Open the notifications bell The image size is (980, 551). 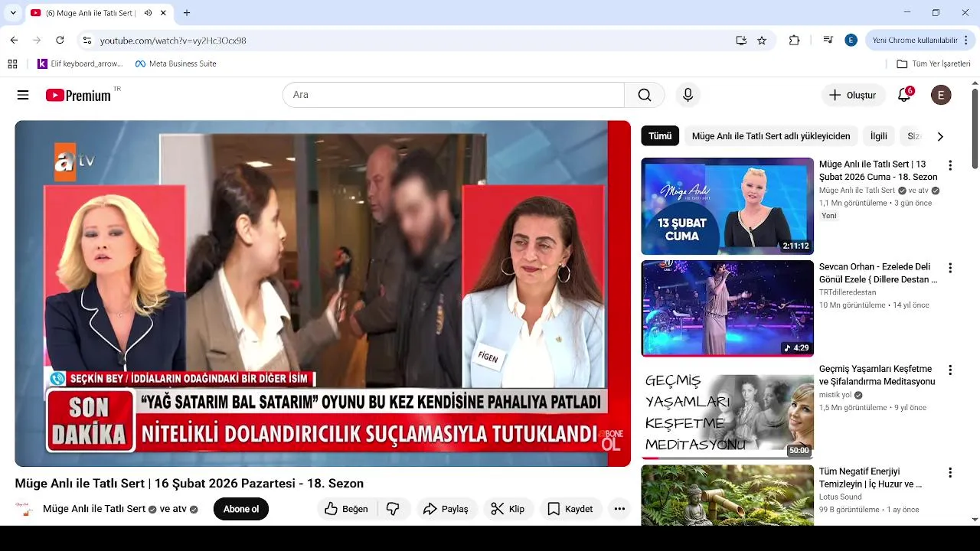904,95
